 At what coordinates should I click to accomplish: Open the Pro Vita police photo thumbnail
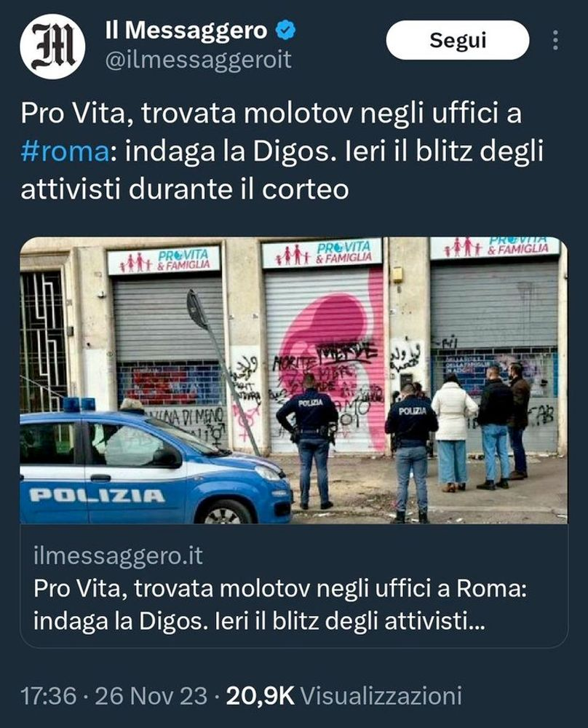[x=293, y=380]
